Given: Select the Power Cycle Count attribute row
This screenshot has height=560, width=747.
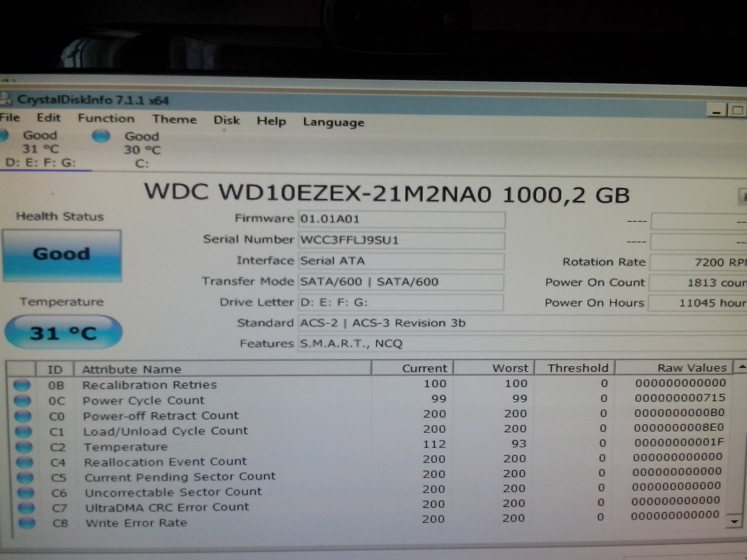Looking at the screenshot, I should point(369,399).
